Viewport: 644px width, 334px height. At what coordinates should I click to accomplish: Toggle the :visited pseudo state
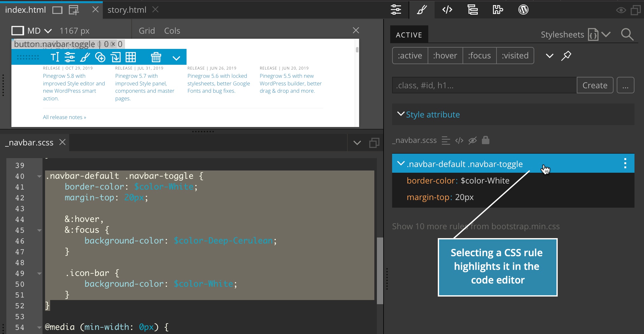[x=515, y=56]
